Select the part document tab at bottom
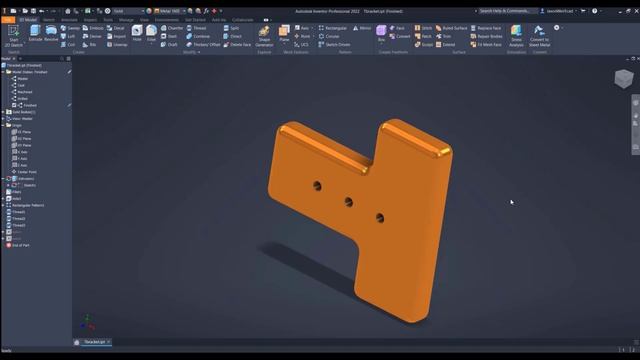Image resolution: width=640 pixels, height=360 pixels. pyautogui.click(x=96, y=342)
